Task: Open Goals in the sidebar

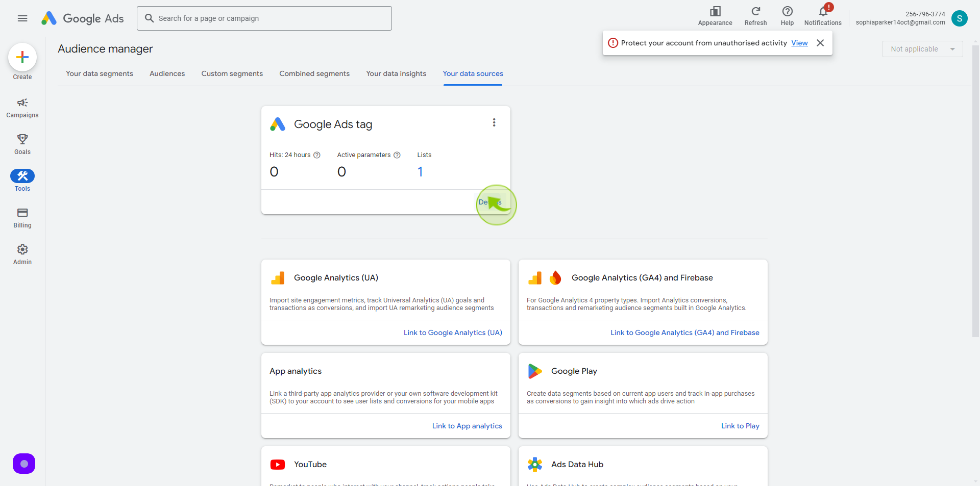Action: 22,144
